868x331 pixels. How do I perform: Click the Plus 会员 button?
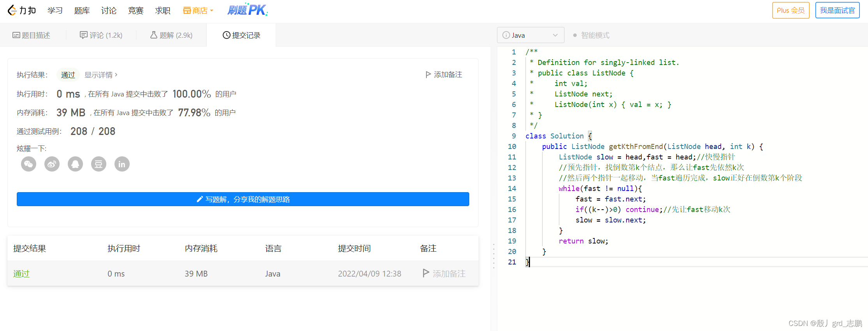(x=791, y=10)
